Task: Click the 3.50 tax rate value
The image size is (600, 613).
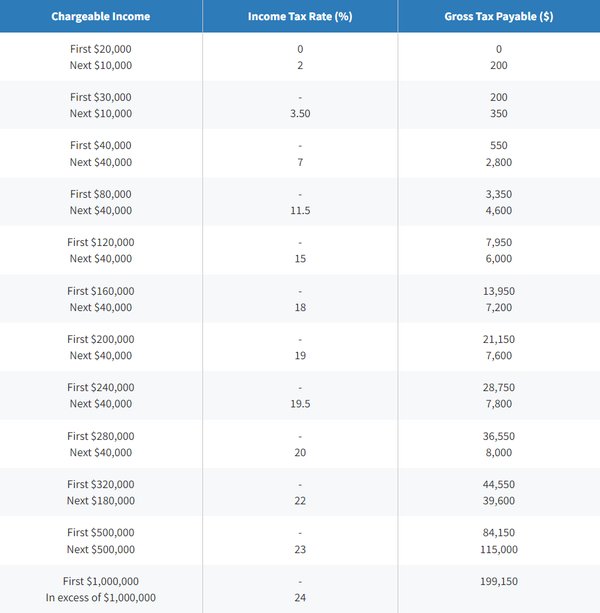Action: click(x=300, y=114)
